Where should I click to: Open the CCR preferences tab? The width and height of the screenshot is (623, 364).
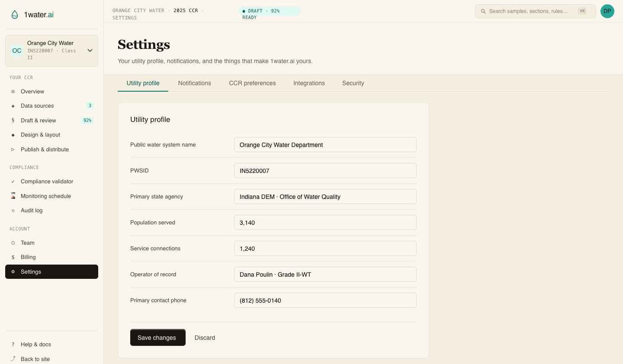252,83
